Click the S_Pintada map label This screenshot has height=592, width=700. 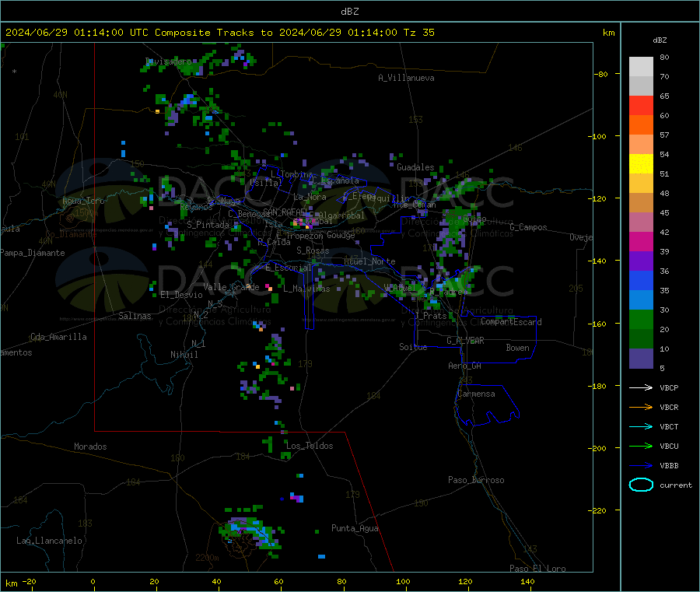[x=208, y=225]
